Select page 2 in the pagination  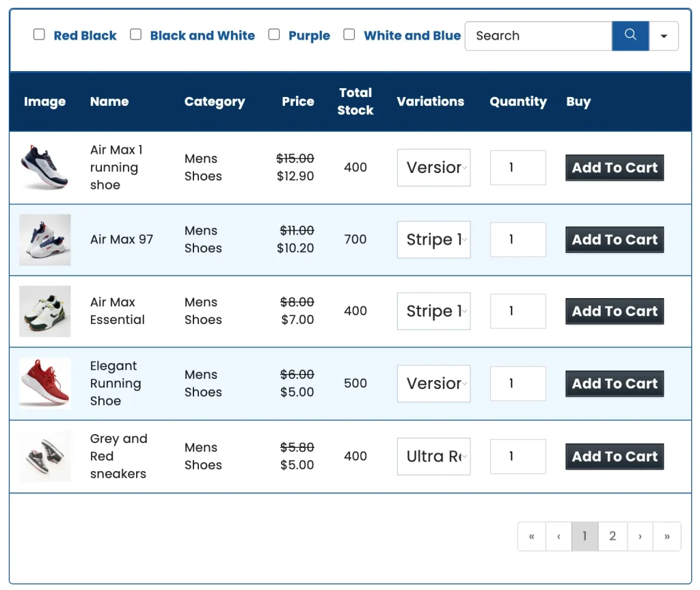coord(612,536)
